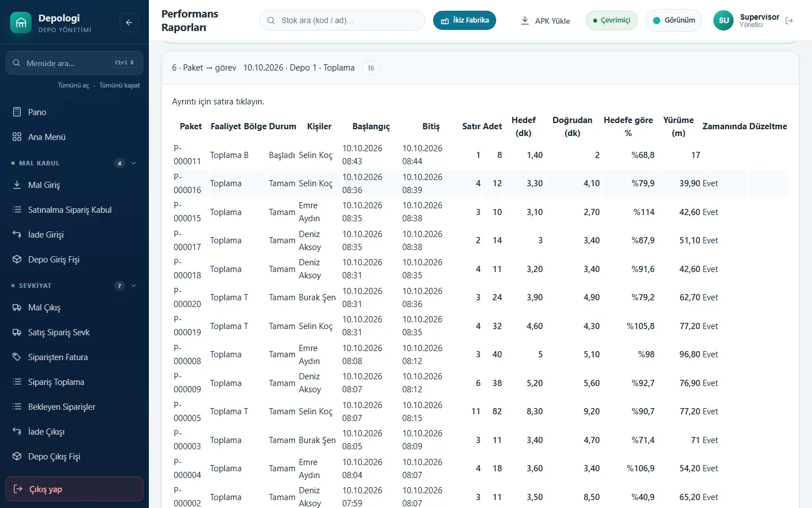Collapse the MAL KABUL section chevron
Viewport: 812px width, 508px height.
click(134, 163)
